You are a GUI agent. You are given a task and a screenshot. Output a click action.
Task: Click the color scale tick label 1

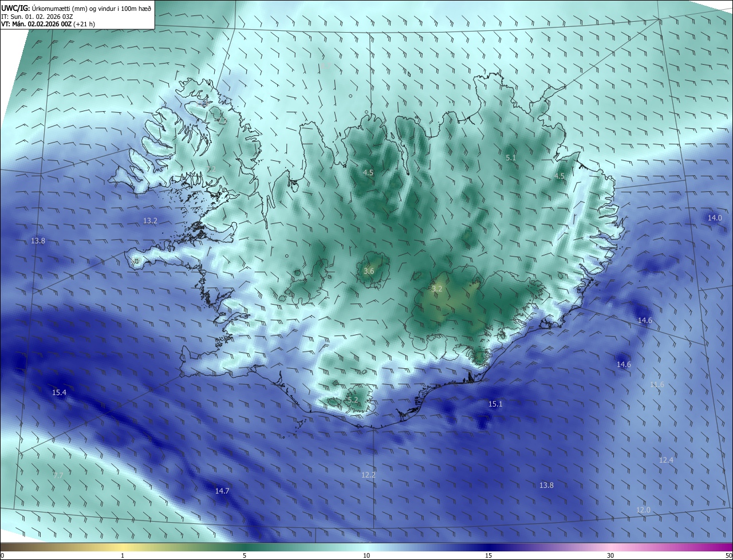[x=123, y=555]
